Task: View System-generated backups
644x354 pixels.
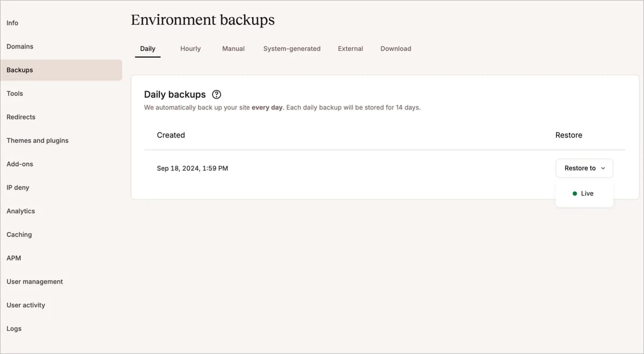Action: [x=292, y=48]
